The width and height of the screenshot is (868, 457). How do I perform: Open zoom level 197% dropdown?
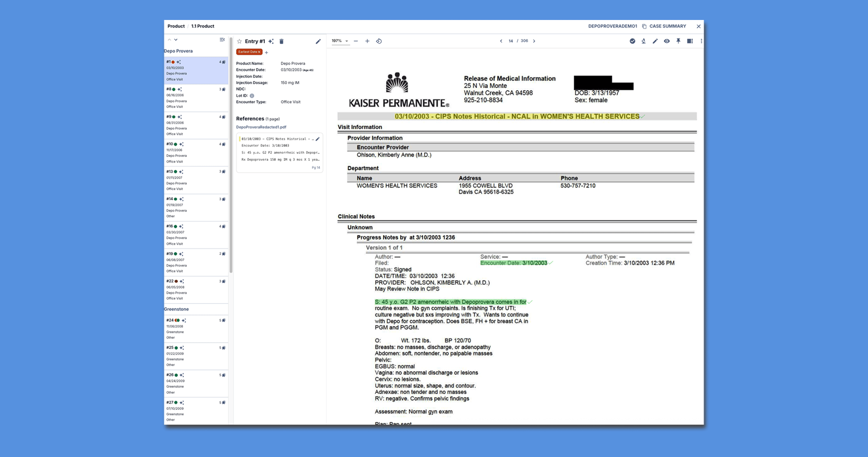[340, 41]
